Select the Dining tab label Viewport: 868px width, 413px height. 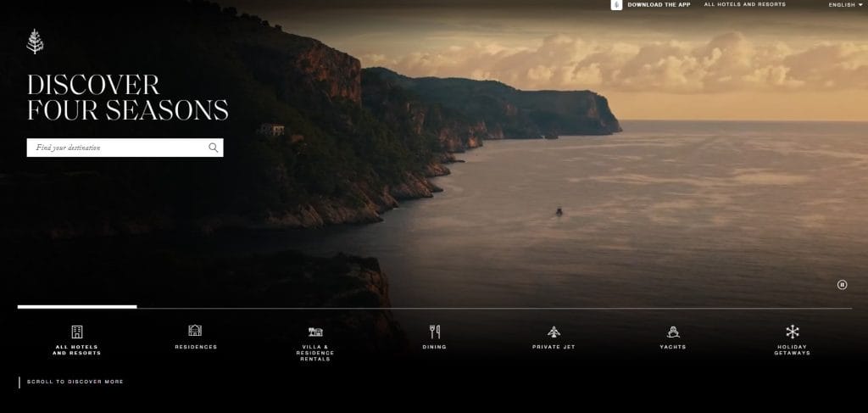click(x=435, y=347)
